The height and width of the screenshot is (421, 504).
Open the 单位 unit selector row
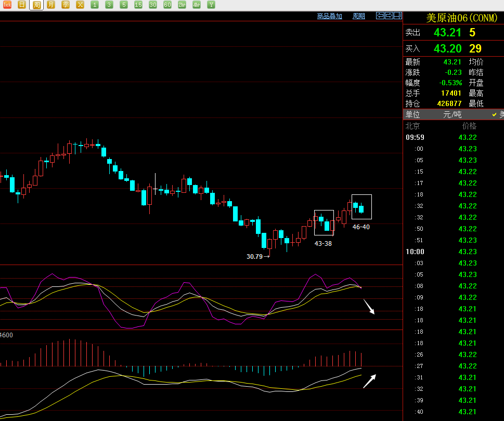coord(413,115)
